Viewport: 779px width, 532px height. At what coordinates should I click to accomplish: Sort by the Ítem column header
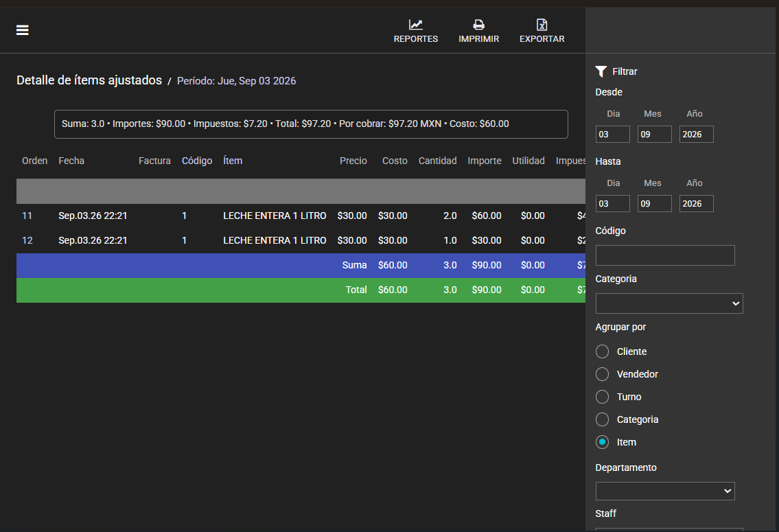pos(233,161)
